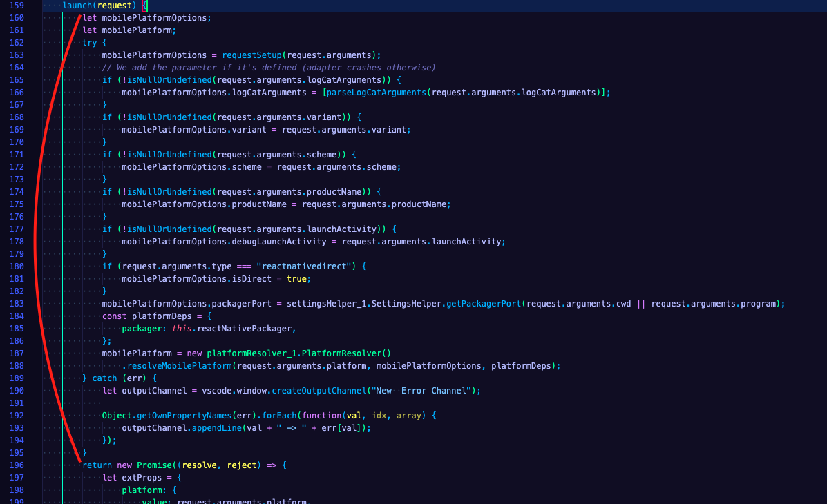Click the logCatArguments property on line 166 left side

(x=269, y=93)
